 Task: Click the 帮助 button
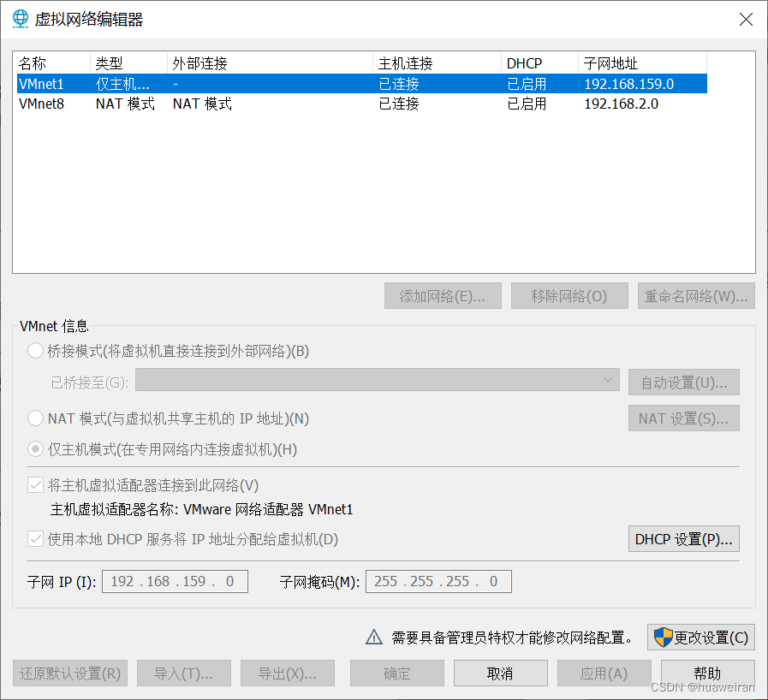point(708,673)
